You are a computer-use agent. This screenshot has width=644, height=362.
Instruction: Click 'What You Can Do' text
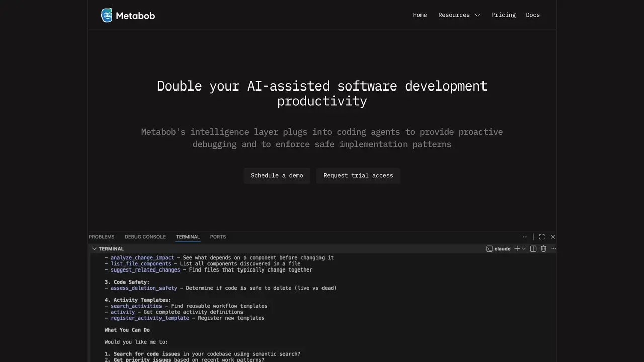pyautogui.click(x=127, y=330)
